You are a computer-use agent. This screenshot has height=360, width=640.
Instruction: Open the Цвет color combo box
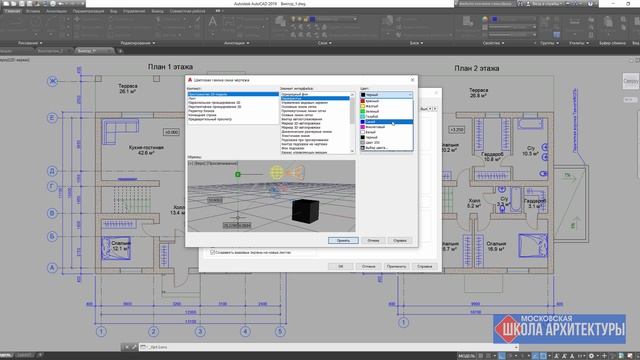387,95
